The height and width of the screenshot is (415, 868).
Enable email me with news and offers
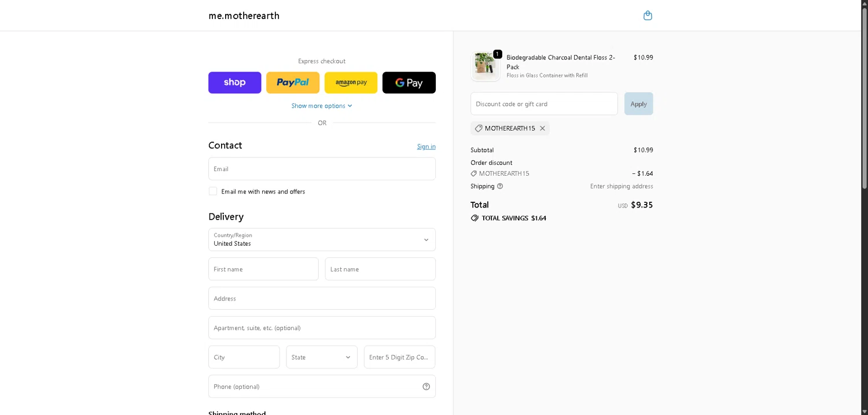click(x=213, y=191)
